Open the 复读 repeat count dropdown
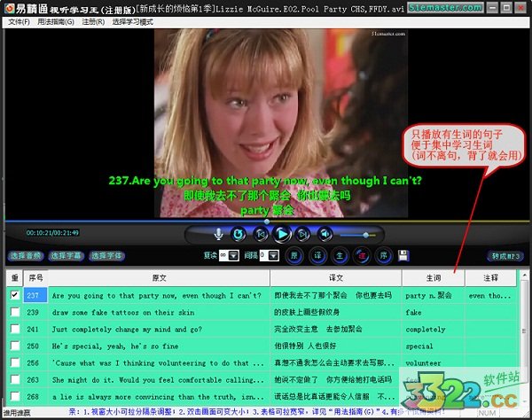 234,255
